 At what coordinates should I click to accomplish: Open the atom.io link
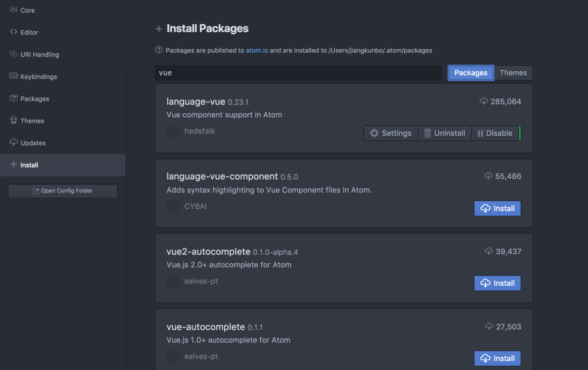point(257,50)
